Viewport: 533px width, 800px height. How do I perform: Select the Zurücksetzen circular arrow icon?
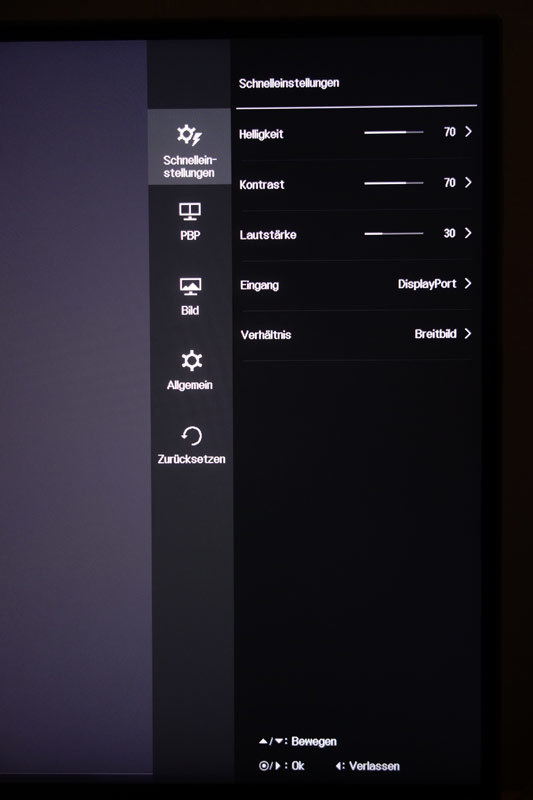[x=192, y=436]
